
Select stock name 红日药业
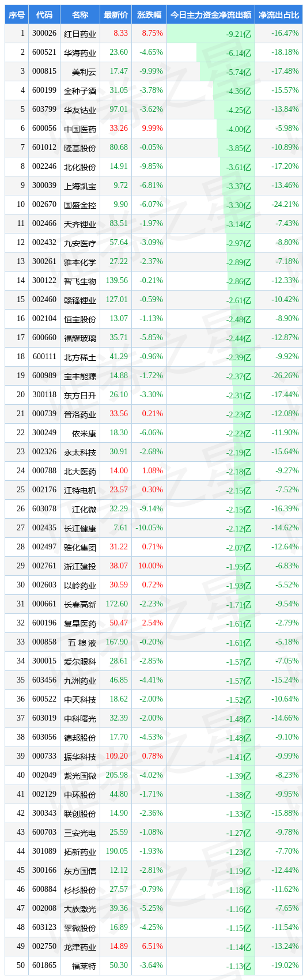(x=80, y=34)
